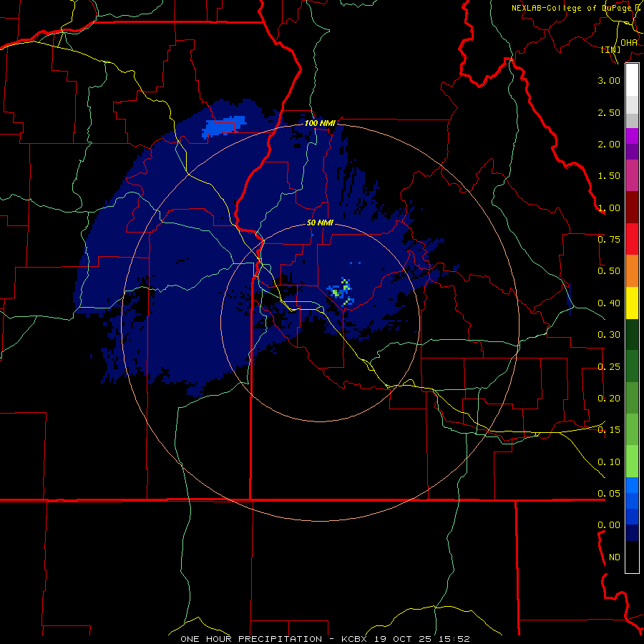Click the "ONE HOUR PRECIPITATION" caption text
Viewport: 644px width, 644px height.
tap(251, 639)
